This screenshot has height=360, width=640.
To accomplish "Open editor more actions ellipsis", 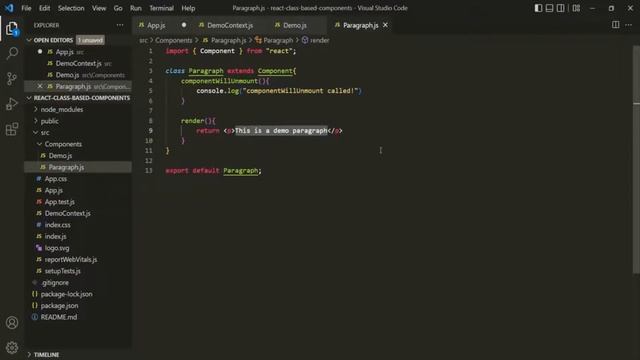I will (x=629, y=25).
